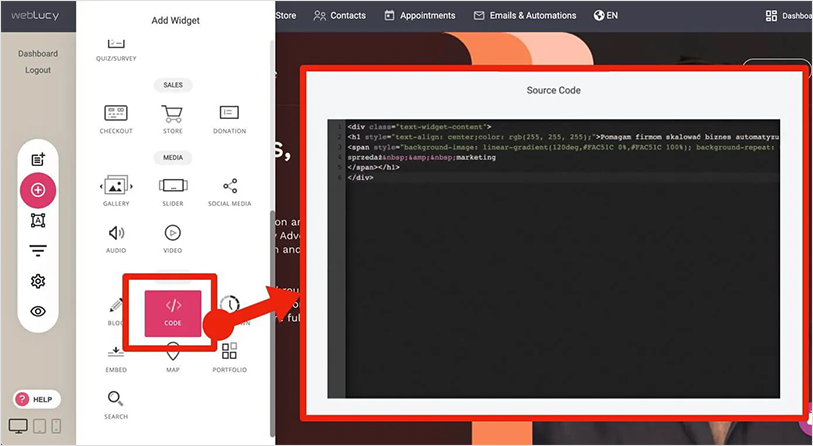Switch to desktop view icon

coord(18,426)
